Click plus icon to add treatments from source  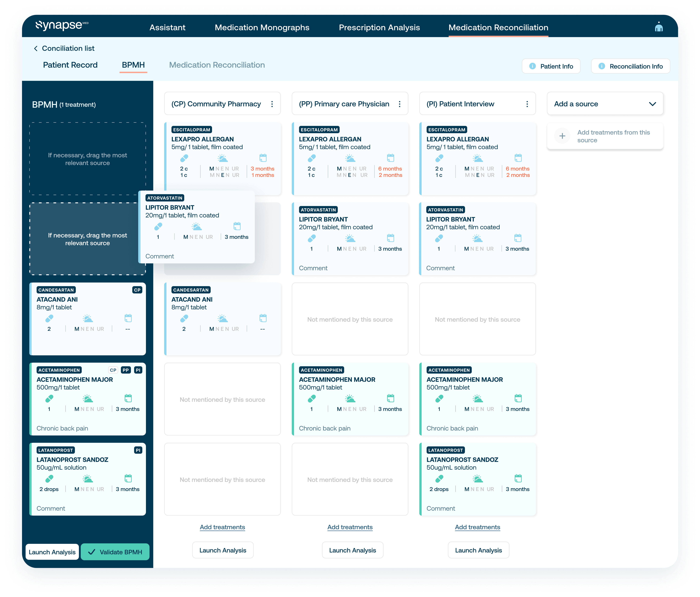pos(562,136)
